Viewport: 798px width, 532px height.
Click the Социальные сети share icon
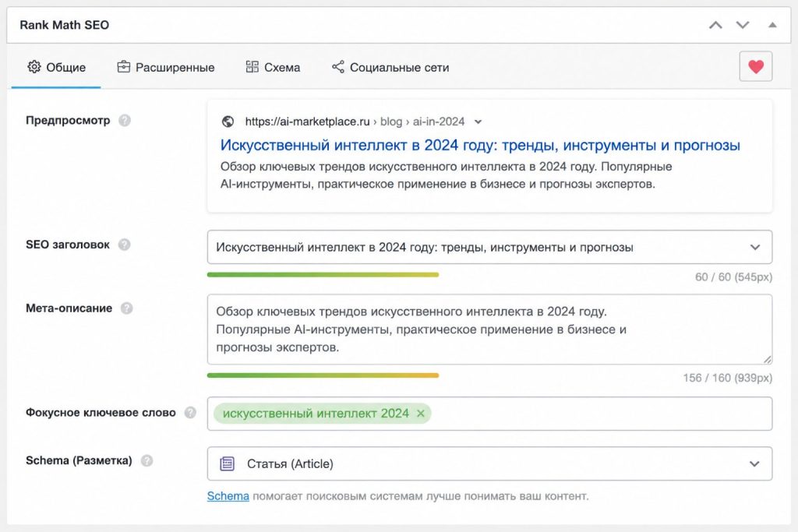click(338, 67)
